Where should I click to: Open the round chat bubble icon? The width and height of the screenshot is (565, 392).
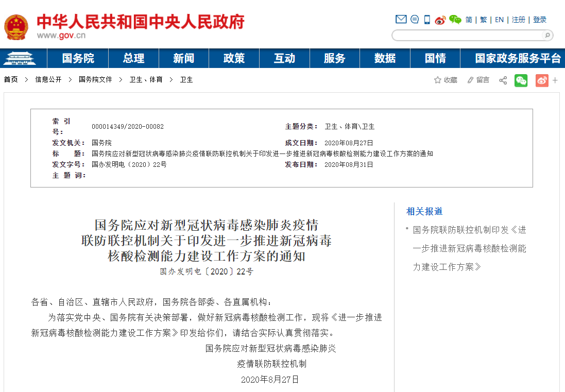point(415,20)
